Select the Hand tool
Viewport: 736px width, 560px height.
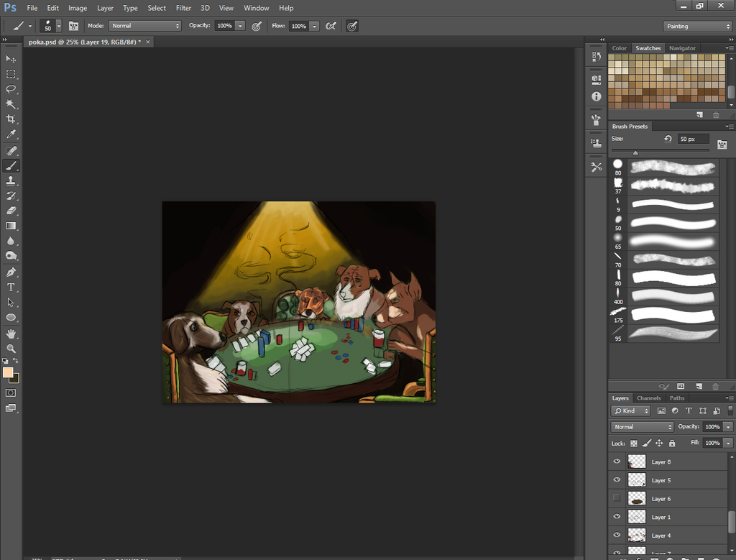(11, 334)
